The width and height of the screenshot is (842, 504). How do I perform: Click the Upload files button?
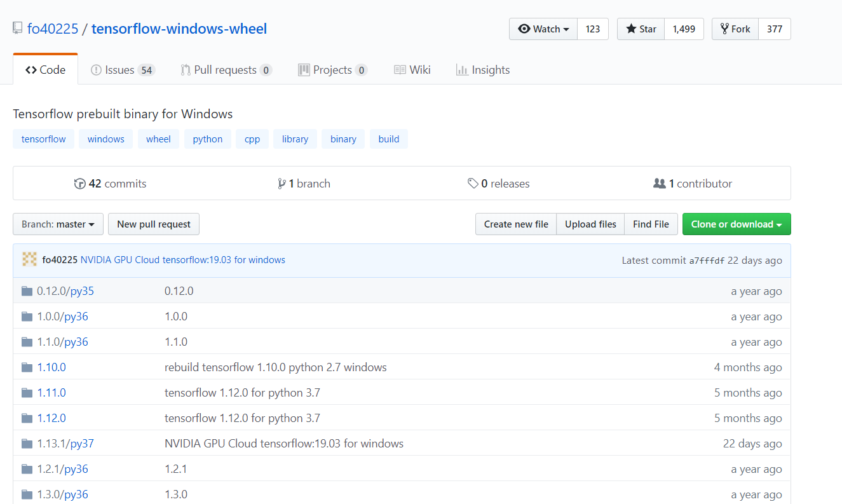pos(590,224)
